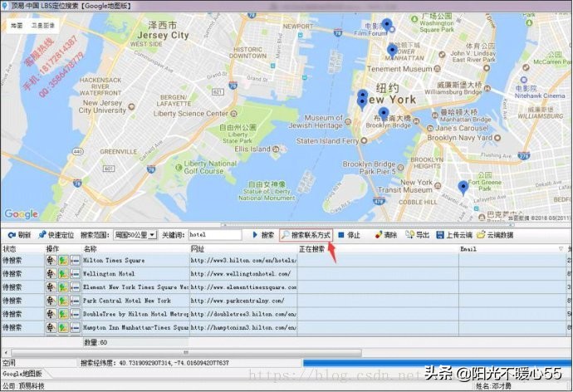Click the 关键词 keyword input field
This screenshot has height=392, width=573.
pyautogui.click(x=215, y=235)
